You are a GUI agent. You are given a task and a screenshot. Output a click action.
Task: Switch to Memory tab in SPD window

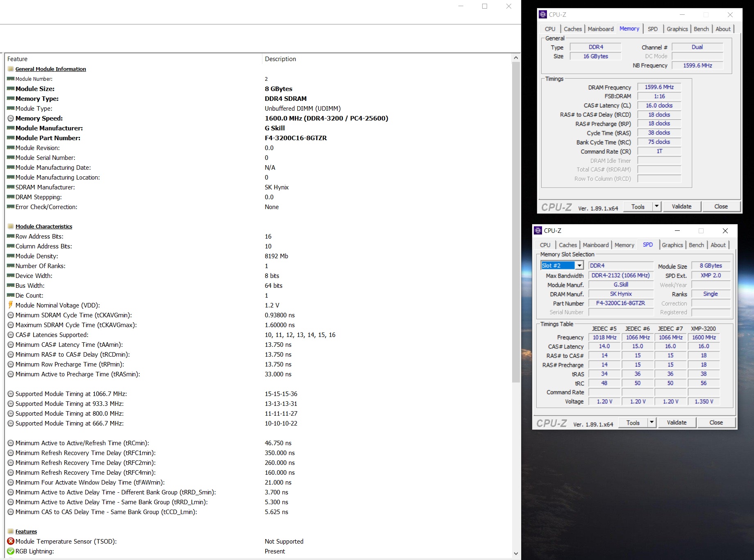tap(624, 245)
